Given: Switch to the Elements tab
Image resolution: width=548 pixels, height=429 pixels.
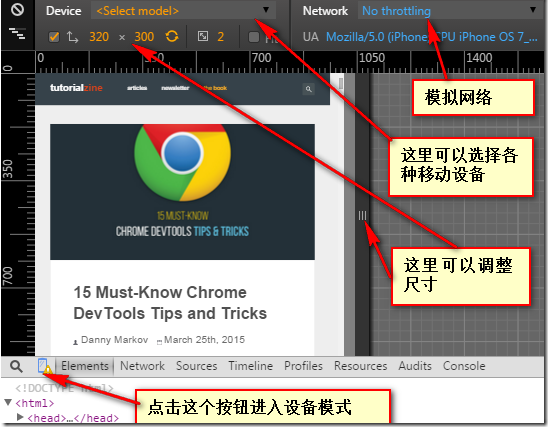Looking at the screenshot, I should click(85, 366).
